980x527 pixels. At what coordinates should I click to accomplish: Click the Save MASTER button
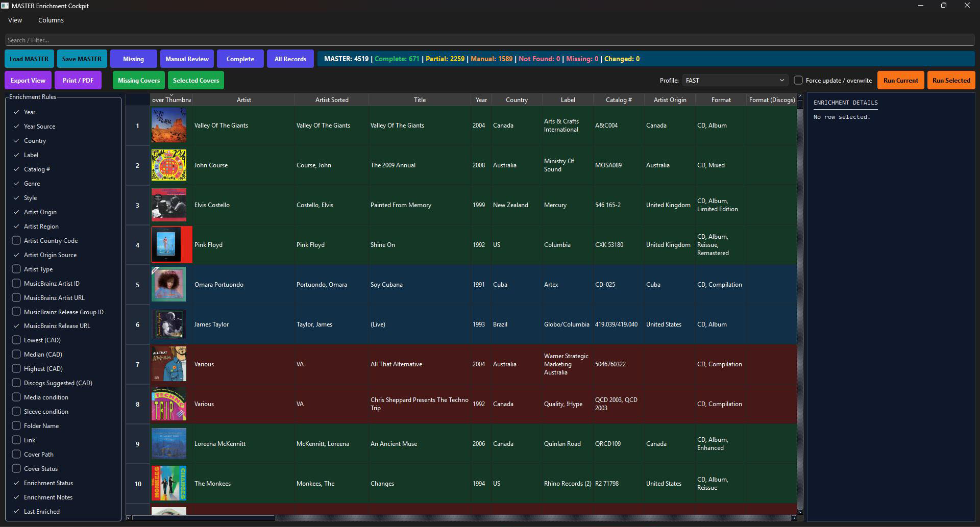point(82,59)
